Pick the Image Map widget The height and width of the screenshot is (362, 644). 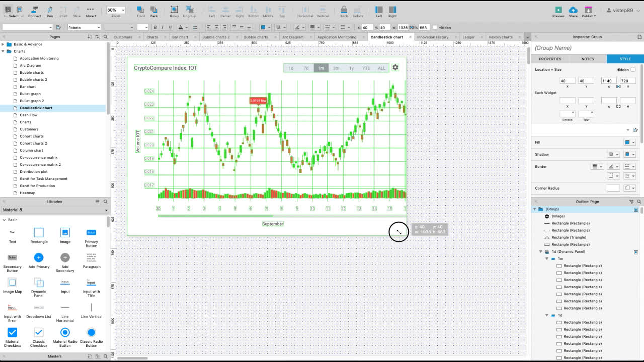point(13,286)
